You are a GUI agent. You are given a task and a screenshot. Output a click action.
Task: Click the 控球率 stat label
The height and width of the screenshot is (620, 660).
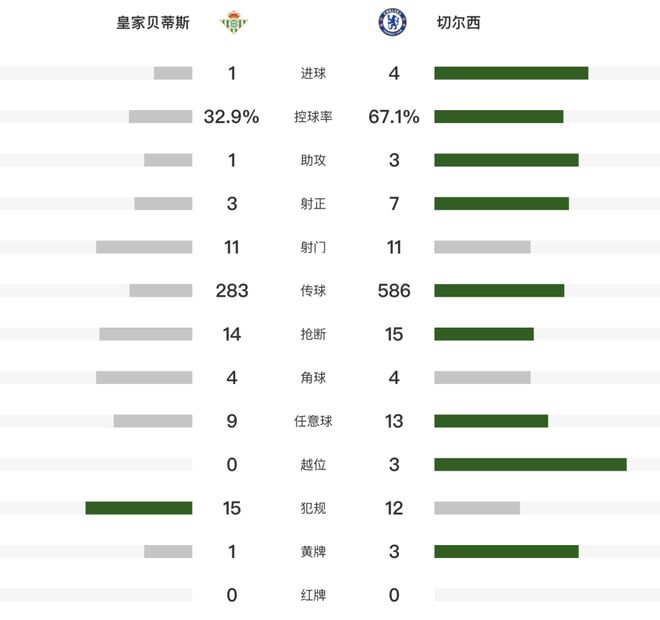(313, 117)
